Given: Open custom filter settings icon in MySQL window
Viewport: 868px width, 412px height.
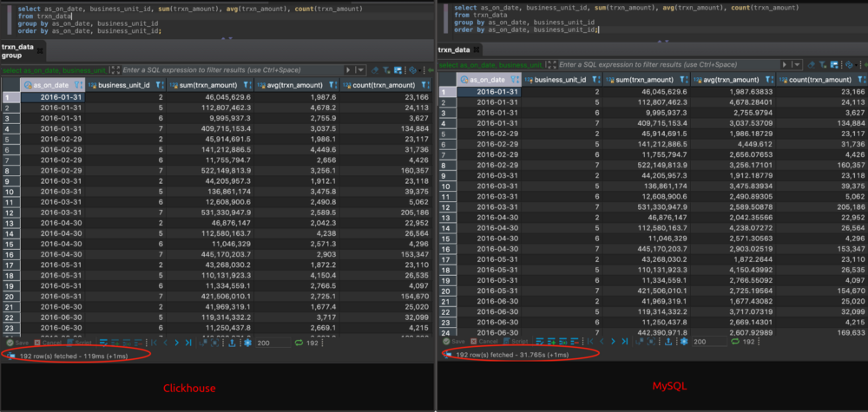Looking at the screenshot, I should click(x=823, y=65).
